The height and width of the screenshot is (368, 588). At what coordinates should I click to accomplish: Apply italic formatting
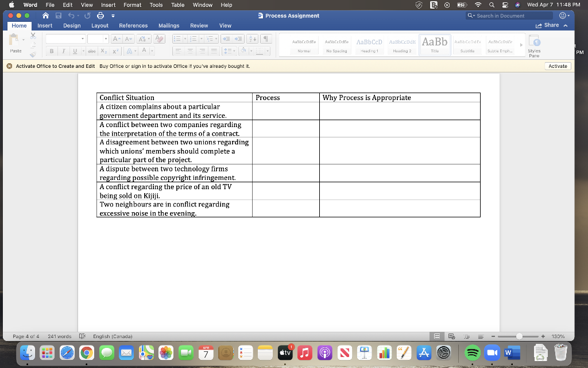(63, 51)
